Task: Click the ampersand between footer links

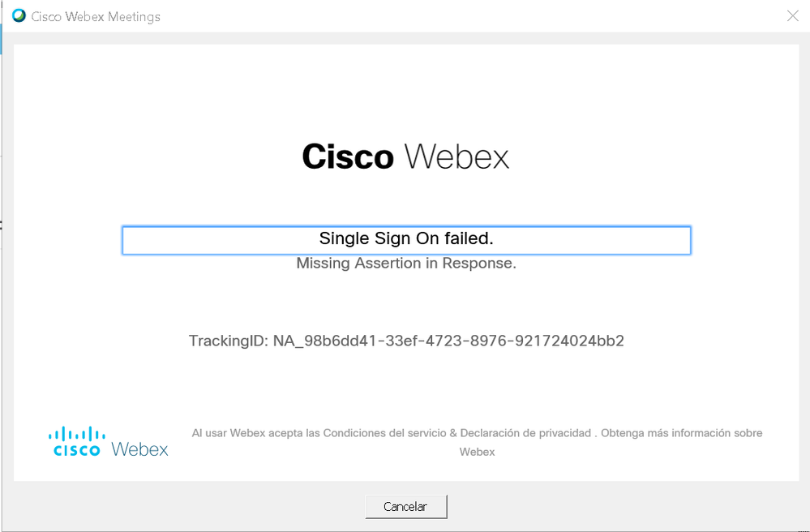Action: pyautogui.click(x=453, y=433)
